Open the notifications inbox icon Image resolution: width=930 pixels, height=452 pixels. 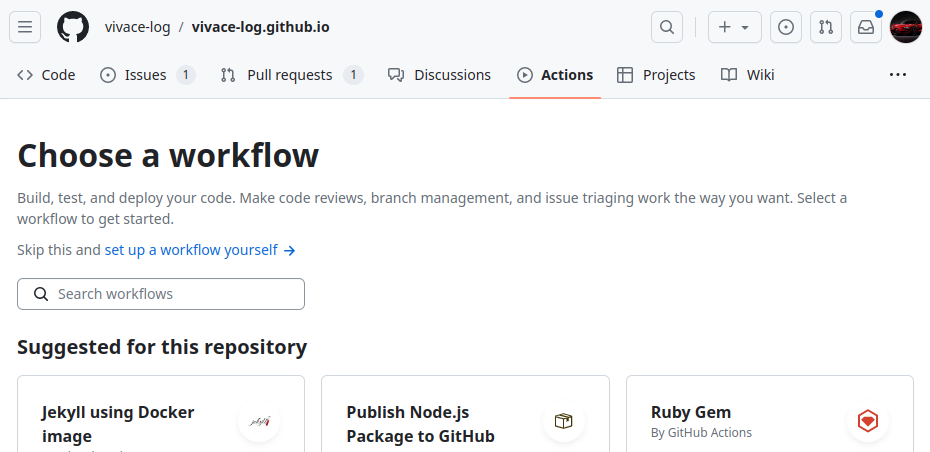tap(866, 27)
